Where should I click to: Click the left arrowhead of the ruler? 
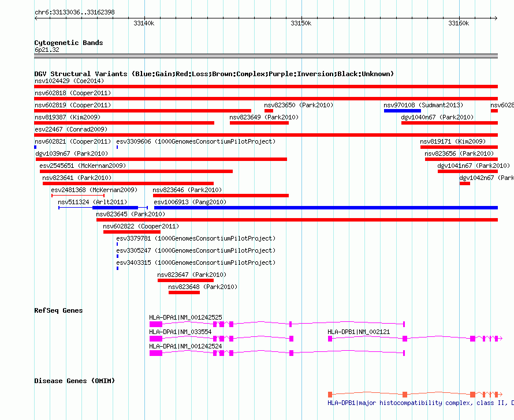[x=36, y=18]
